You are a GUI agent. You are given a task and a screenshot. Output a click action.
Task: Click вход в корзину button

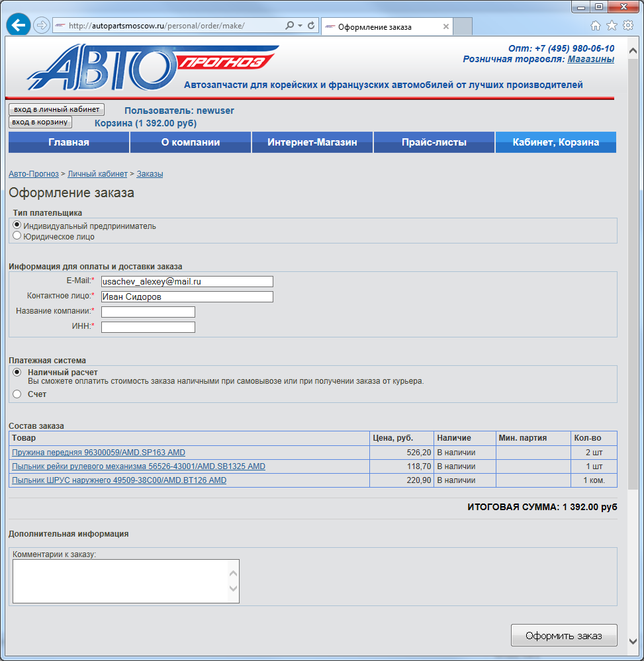[x=40, y=122]
